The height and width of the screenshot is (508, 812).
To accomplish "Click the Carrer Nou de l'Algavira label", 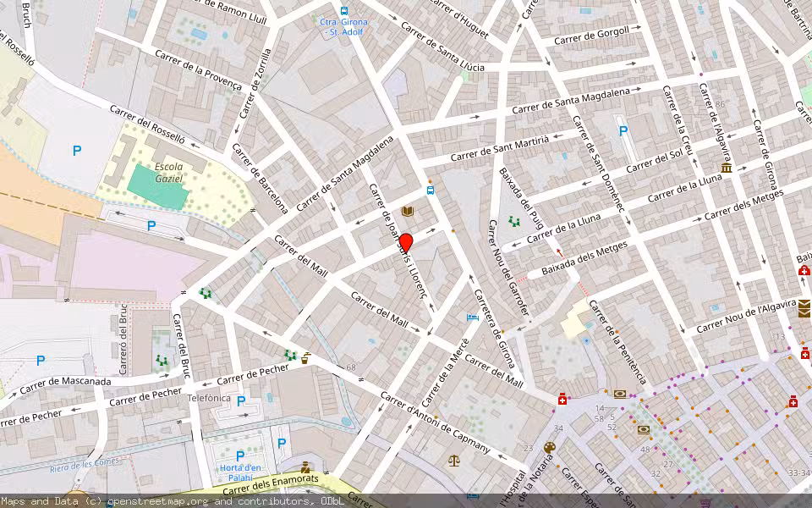I will 746,316.
